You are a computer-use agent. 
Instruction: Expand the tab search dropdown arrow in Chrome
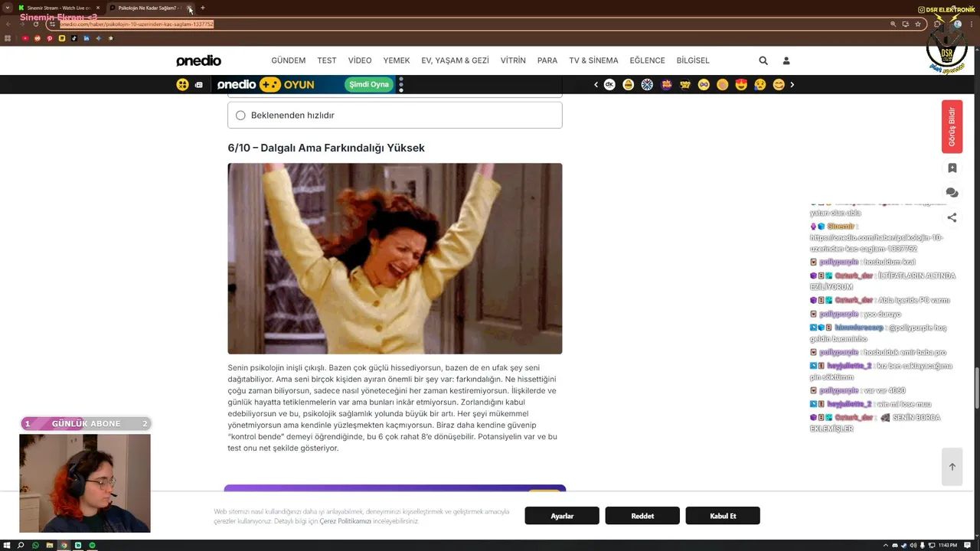tap(8, 8)
